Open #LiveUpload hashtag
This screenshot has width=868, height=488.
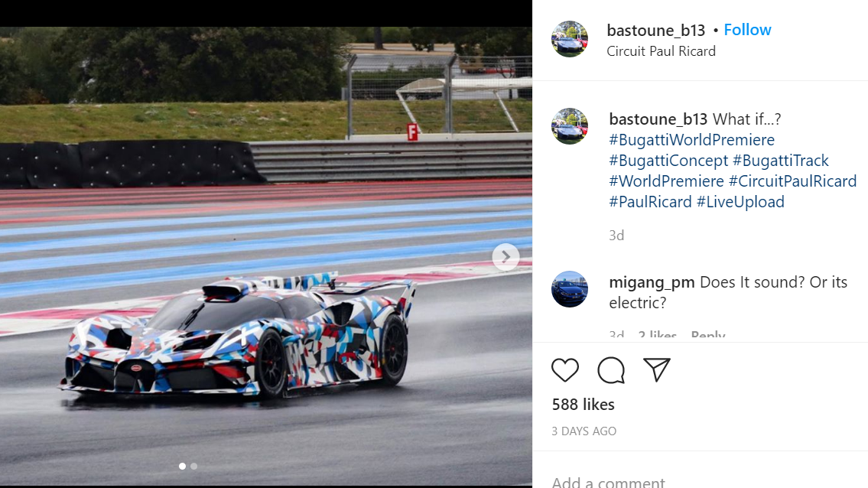(x=740, y=202)
